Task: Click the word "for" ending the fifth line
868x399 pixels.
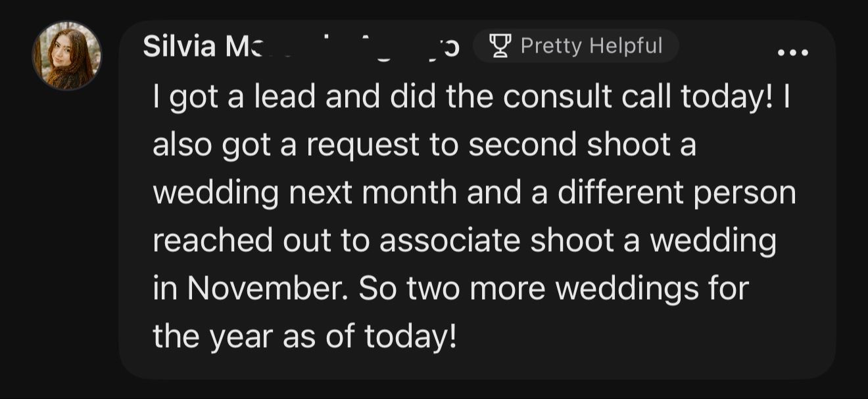Action: (729, 289)
